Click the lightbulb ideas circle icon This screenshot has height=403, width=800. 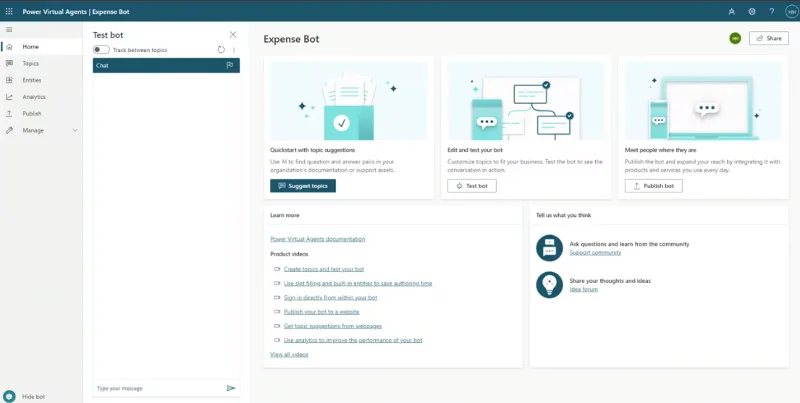click(x=549, y=285)
